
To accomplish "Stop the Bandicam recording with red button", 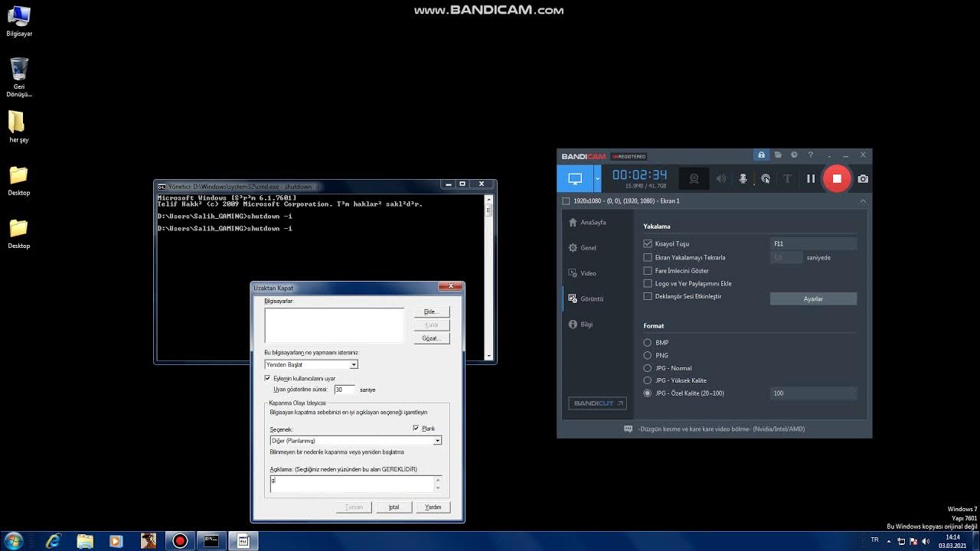I will (x=837, y=178).
